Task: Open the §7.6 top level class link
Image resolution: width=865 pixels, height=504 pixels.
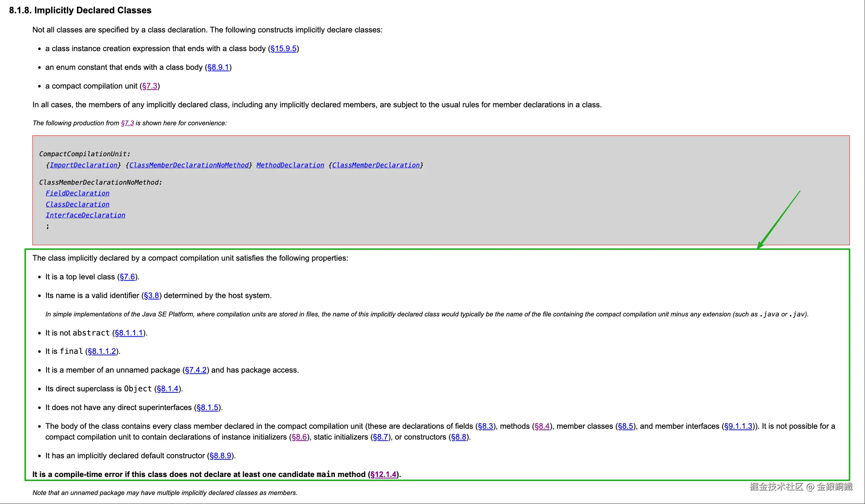Action: [x=127, y=277]
